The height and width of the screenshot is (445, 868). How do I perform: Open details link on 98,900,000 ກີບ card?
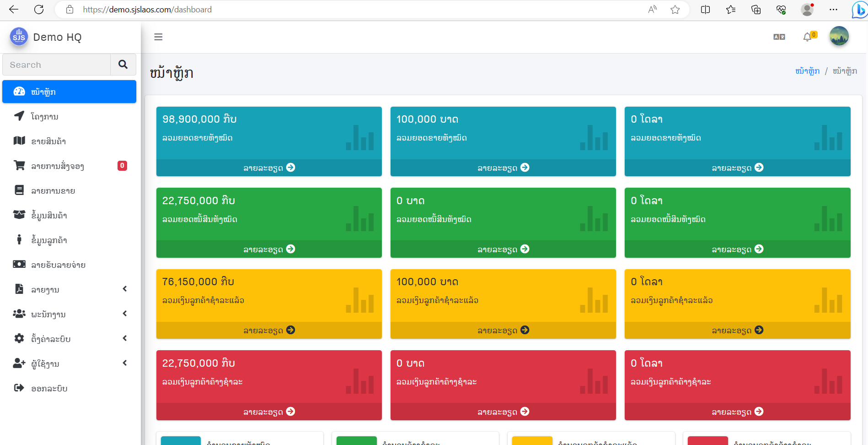coord(269,168)
